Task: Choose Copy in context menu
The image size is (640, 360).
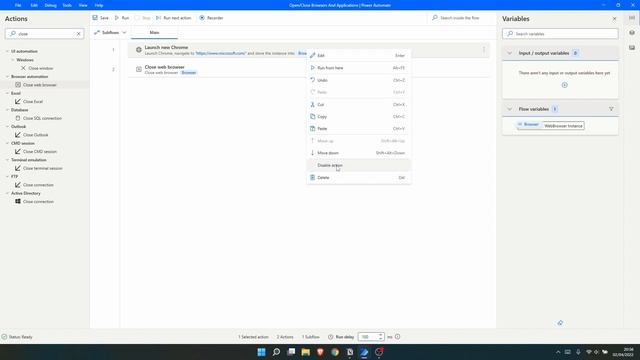Action: (359, 117)
